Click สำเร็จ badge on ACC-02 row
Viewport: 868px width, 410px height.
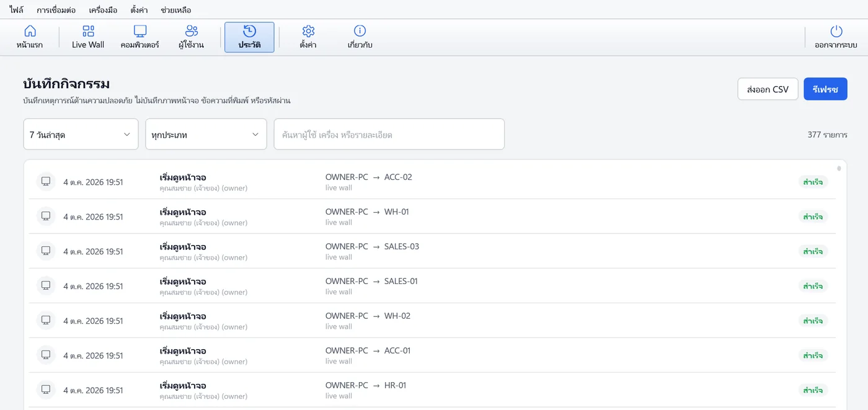pos(813,182)
